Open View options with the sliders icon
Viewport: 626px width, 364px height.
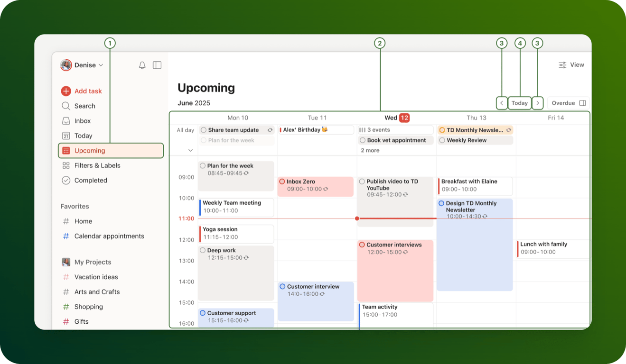[562, 64]
